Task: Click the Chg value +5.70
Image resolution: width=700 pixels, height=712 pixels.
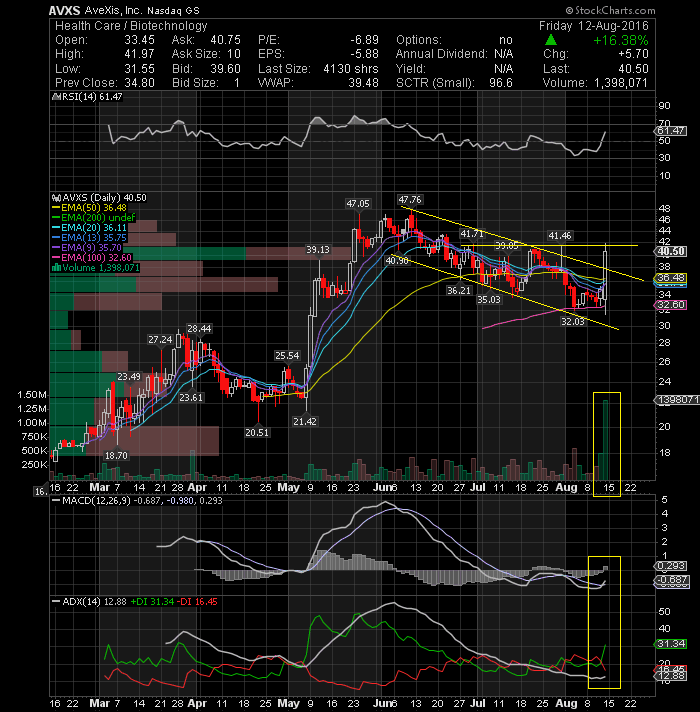Action: pos(633,54)
